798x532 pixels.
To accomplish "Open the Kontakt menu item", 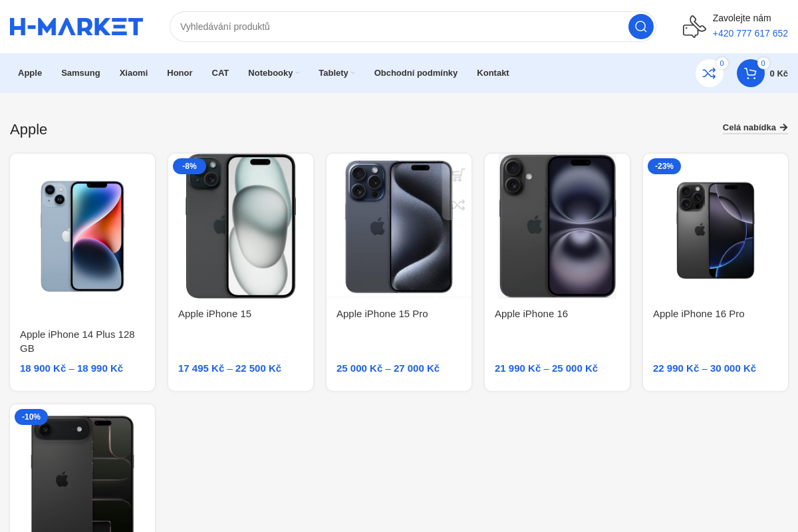I will 493,73.
